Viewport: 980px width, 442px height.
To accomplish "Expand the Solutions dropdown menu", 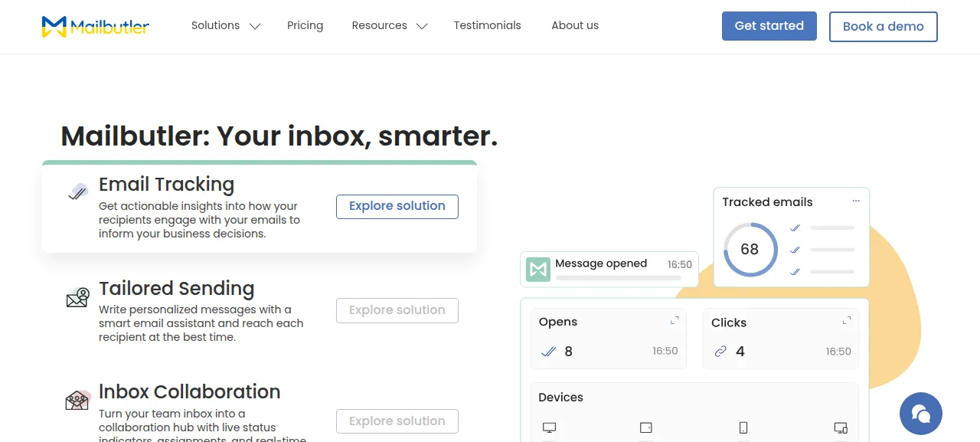I will pyautogui.click(x=226, y=25).
